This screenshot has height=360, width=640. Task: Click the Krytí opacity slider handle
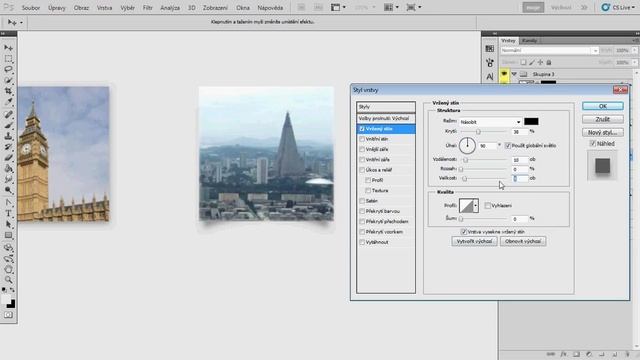[478, 131]
